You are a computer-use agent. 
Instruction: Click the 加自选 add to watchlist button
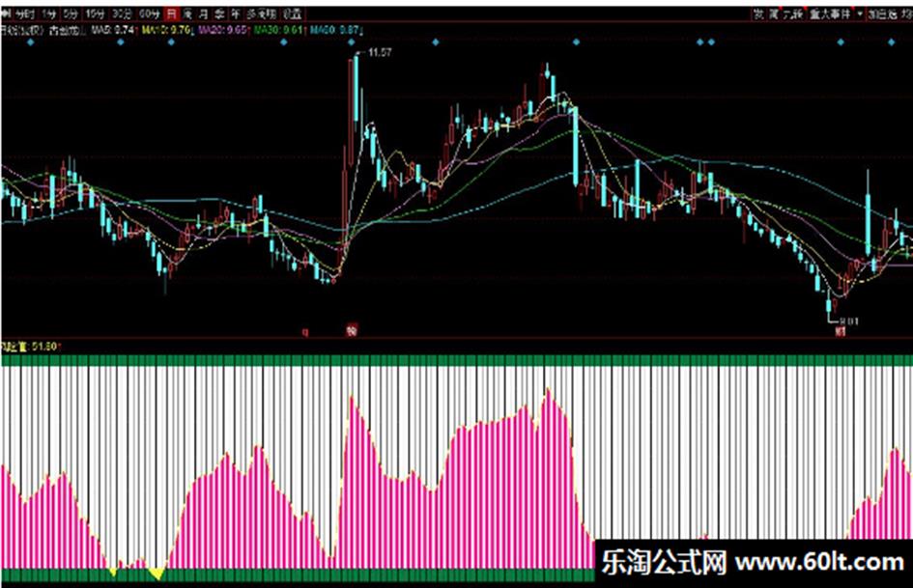pyautogui.click(x=883, y=14)
